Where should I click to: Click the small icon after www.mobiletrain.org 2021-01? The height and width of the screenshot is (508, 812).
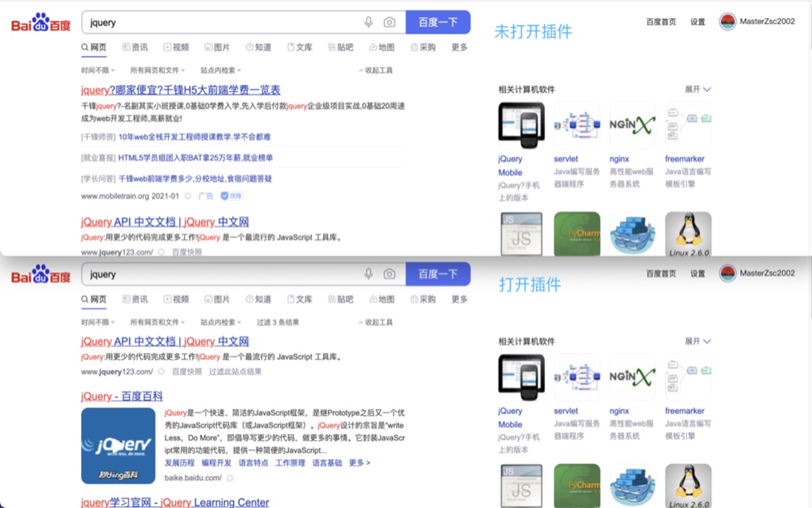pyautogui.click(x=188, y=196)
